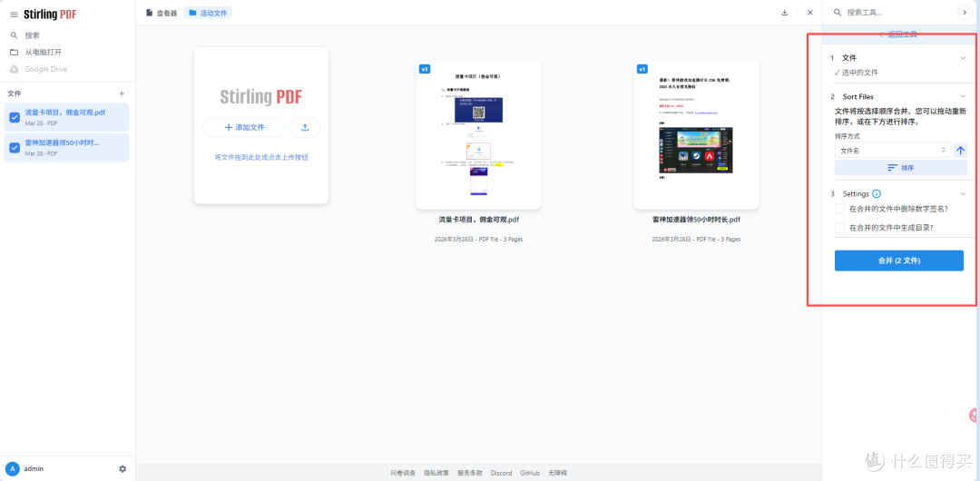Collapse step 1 文件 section chevron
This screenshot has width=980, height=481.
(963, 58)
